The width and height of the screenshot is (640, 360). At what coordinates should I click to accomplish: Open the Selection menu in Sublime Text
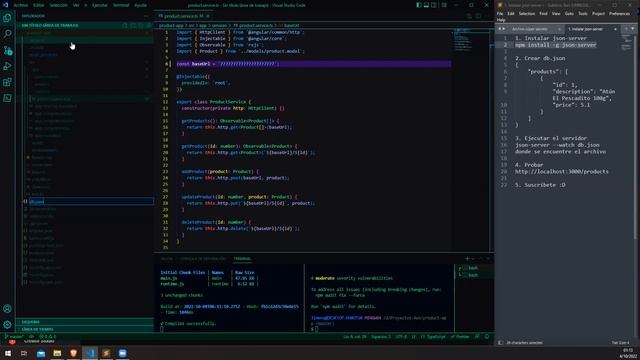coord(527,13)
